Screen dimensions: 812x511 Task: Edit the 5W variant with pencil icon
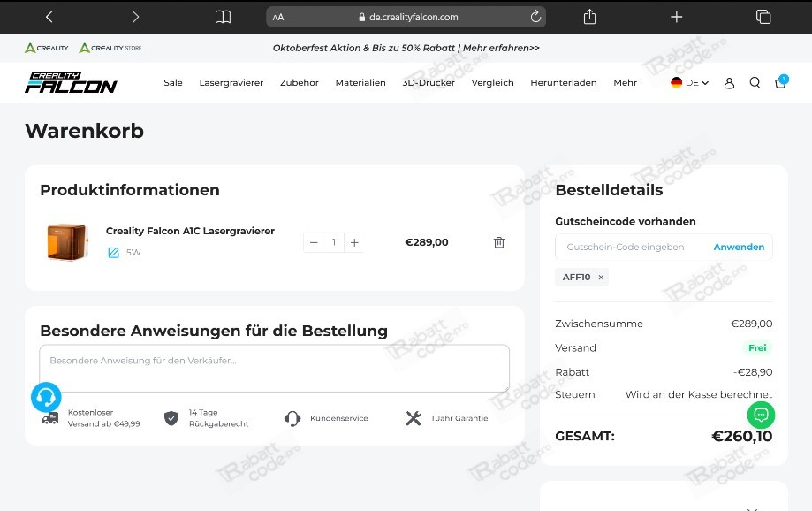(x=113, y=253)
